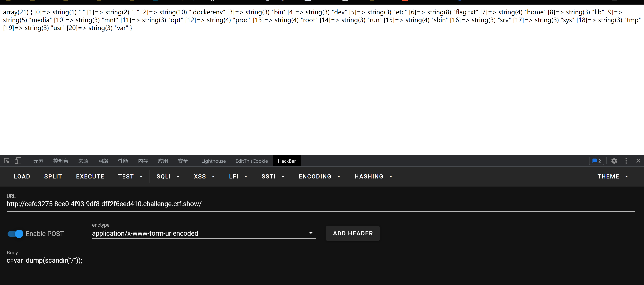The width and height of the screenshot is (644, 285).
Task: Close the DevTools panel
Action: tap(638, 161)
